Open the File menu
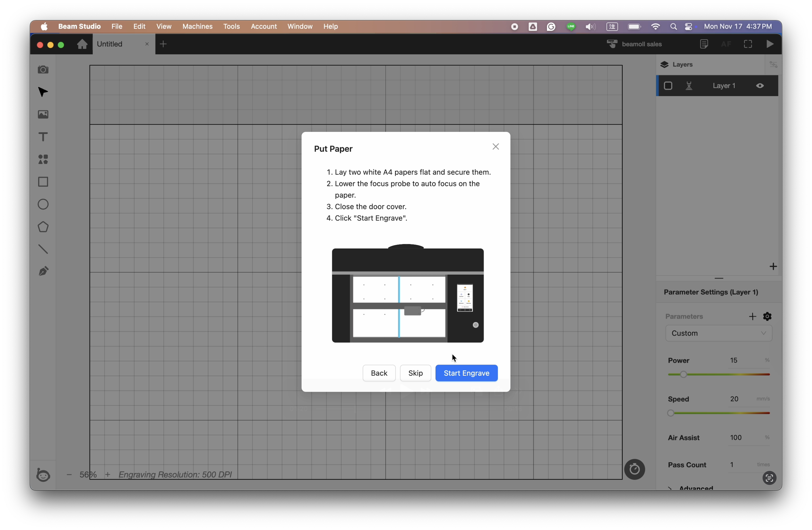The height and width of the screenshot is (530, 812). tap(117, 26)
